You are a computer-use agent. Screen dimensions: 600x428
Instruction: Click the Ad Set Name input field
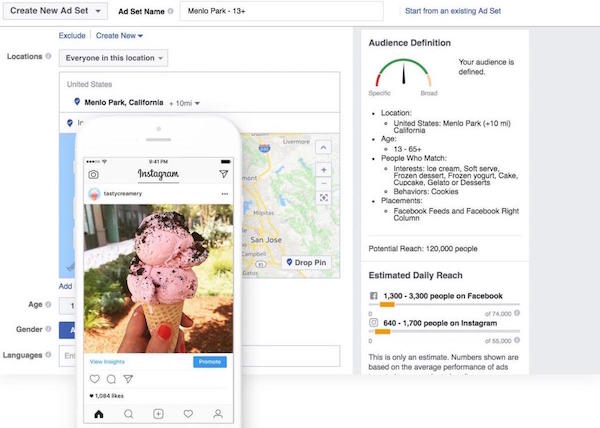(x=282, y=11)
